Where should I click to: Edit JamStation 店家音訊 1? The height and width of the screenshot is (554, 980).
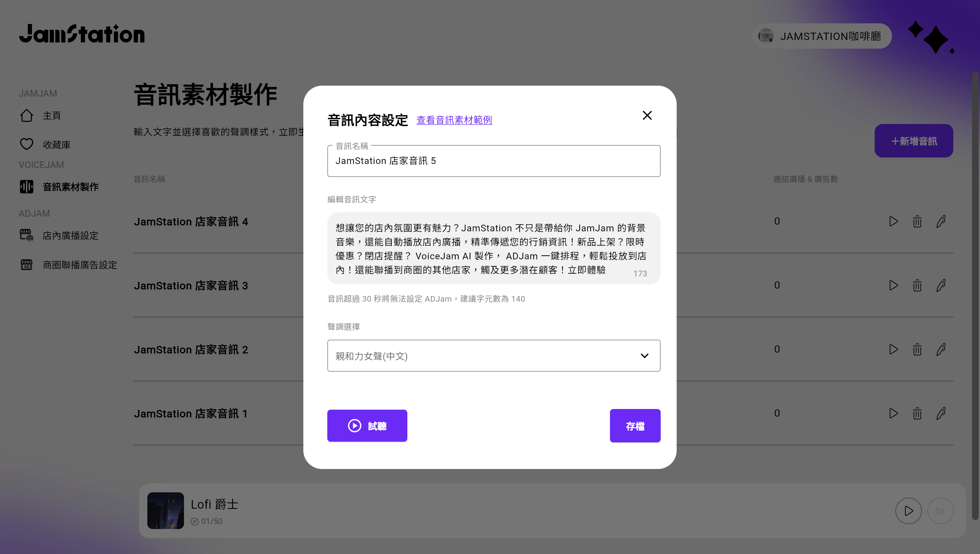pyautogui.click(x=941, y=413)
